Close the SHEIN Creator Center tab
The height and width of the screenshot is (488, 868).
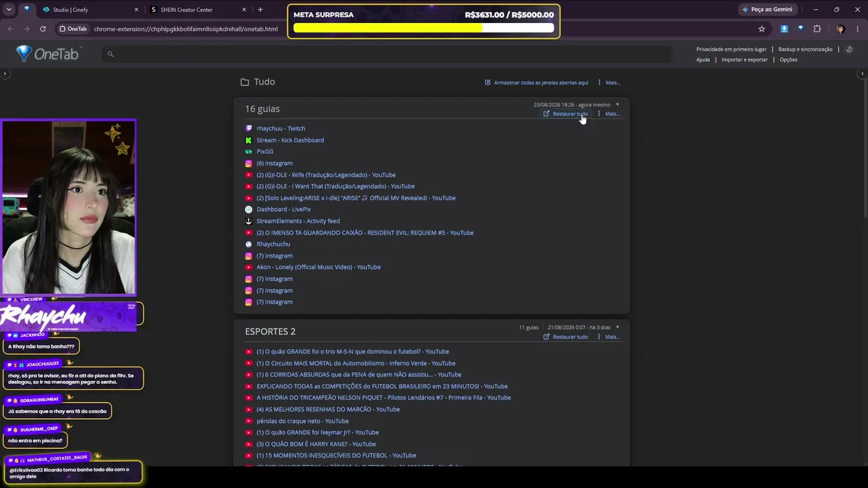[244, 9]
